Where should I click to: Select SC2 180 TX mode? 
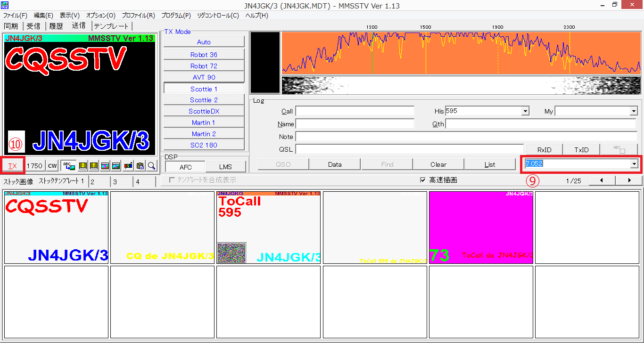pos(204,145)
